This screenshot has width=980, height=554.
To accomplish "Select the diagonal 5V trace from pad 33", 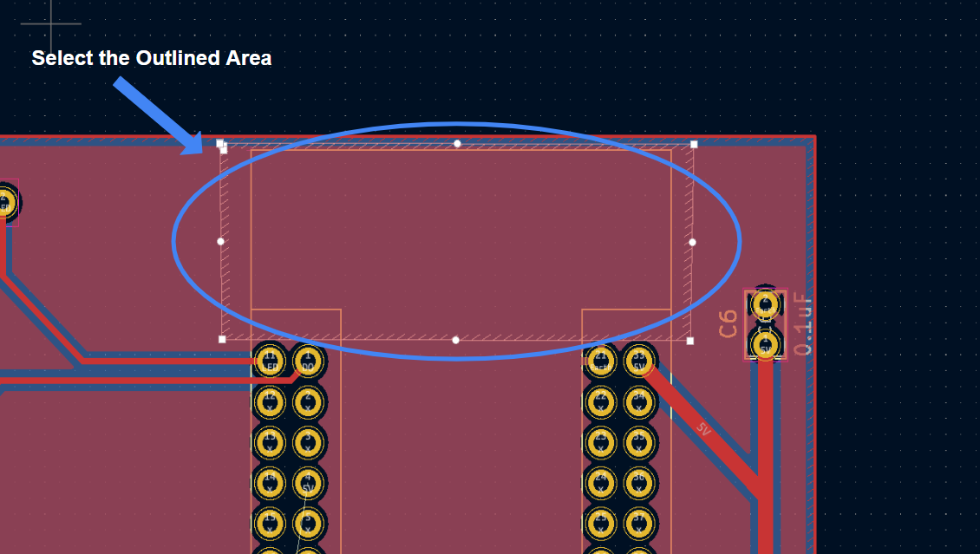I will [x=705, y=431].
